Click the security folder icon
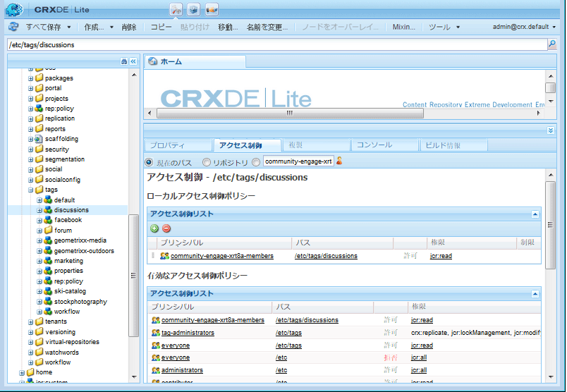Image resolution: width=567 pixels, height=392 pixels. [39, 149]
